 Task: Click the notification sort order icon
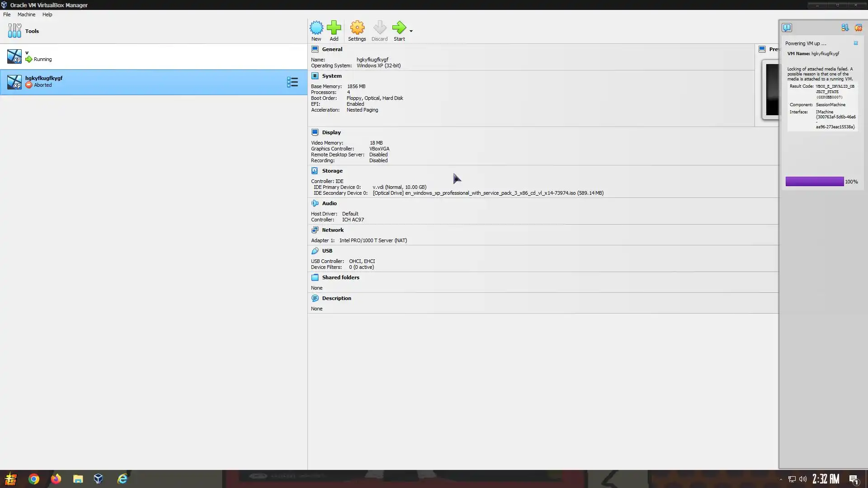(844, 28)
